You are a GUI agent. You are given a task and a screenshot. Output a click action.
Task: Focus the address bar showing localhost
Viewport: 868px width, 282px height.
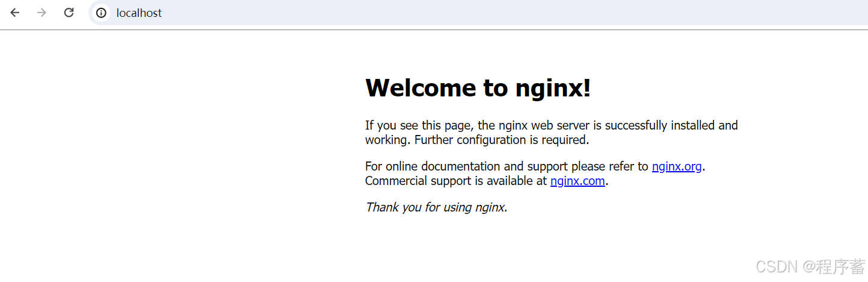478,13
